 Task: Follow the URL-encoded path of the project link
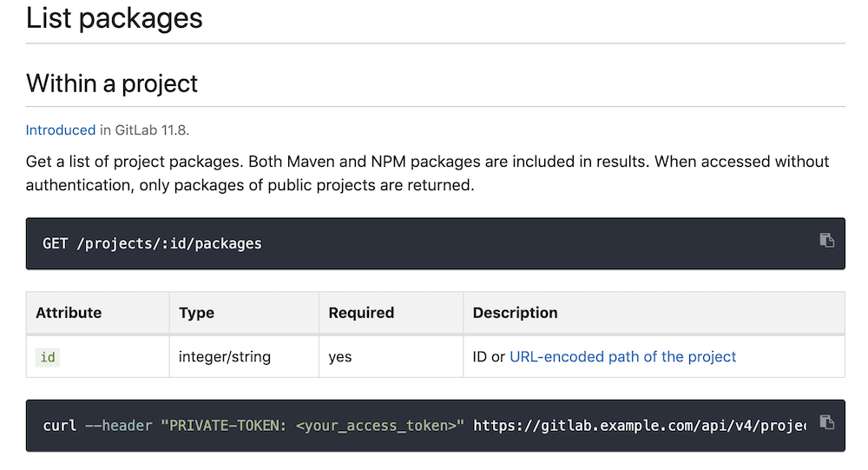pyautogui.click(x=622, y=356)
